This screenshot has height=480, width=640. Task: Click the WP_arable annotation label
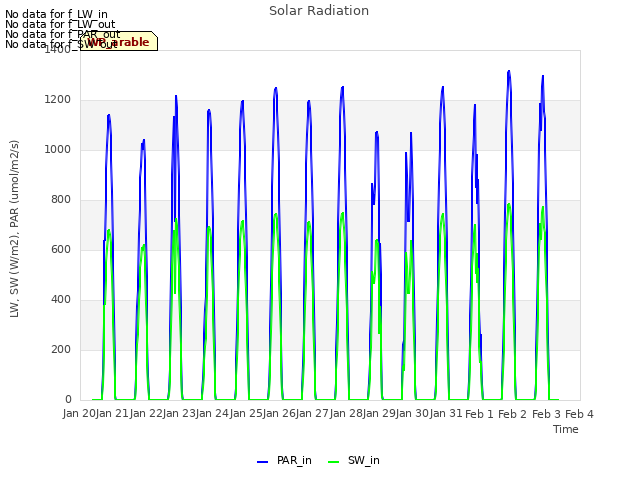click(119, 41)
